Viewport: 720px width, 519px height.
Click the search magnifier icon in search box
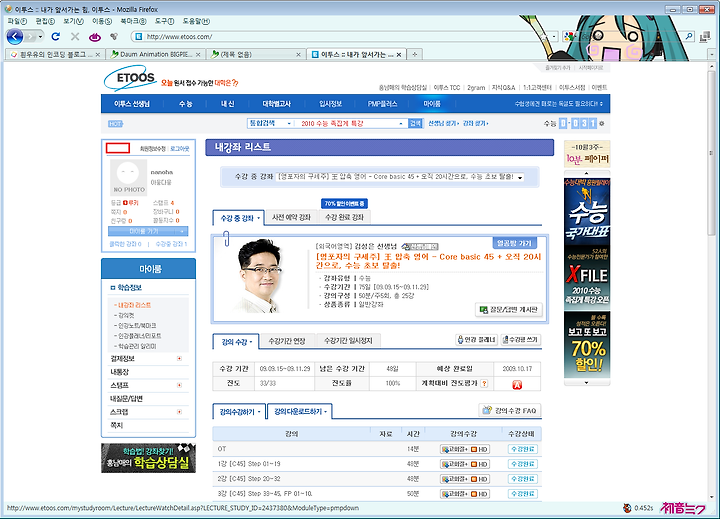[x=689, y=36]
